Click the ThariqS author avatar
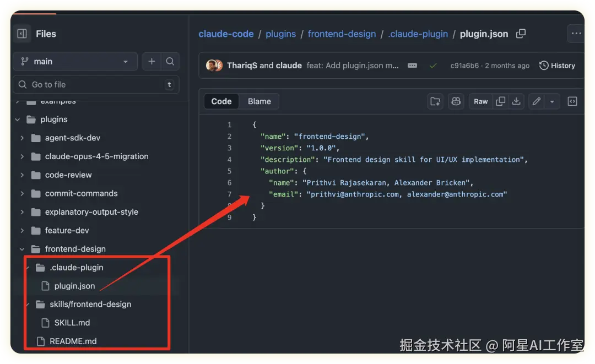This screenshot has width=595, height=364. 212,66
